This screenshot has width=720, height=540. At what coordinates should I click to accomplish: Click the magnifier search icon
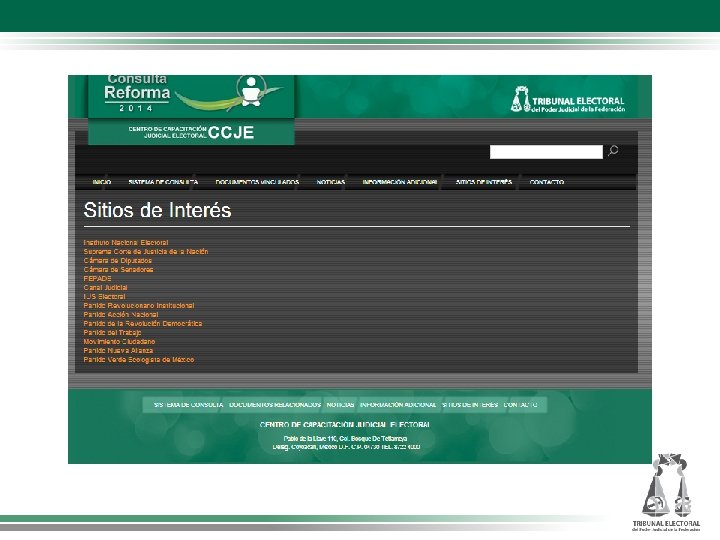tap(613, 151)
